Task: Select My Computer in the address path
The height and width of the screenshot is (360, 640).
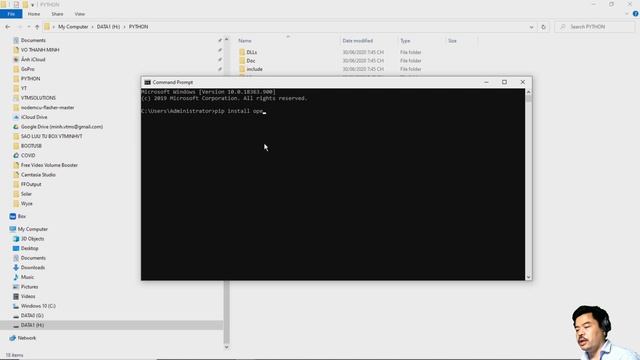Action: coord(73,27)
